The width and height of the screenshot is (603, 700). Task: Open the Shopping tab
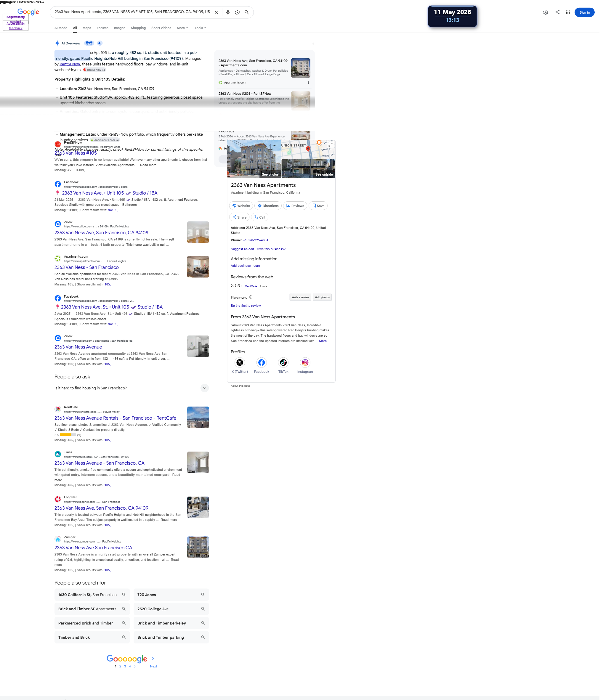(x=139, y=28)
